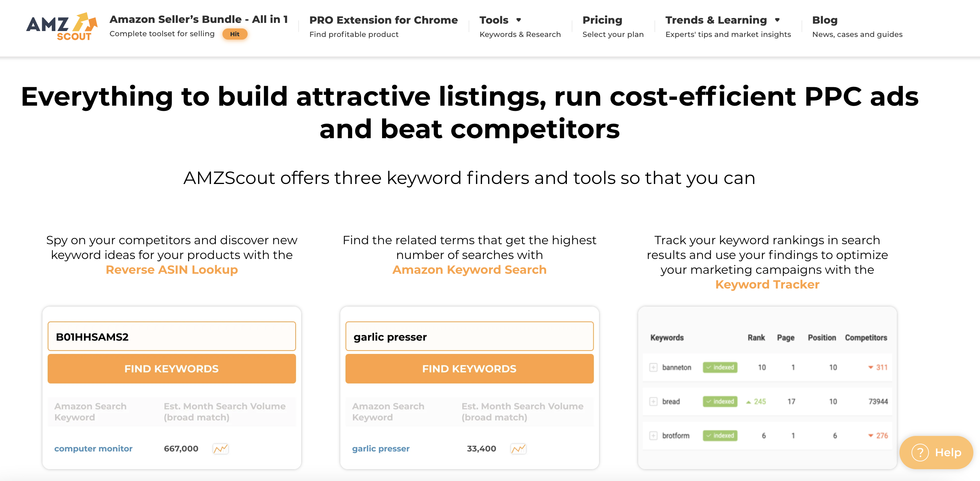Open trend chart icon for garlic presser
Image resolution: width=980 pixels, height=481 pixels.
pyautogui.click(x=518, y=449)
